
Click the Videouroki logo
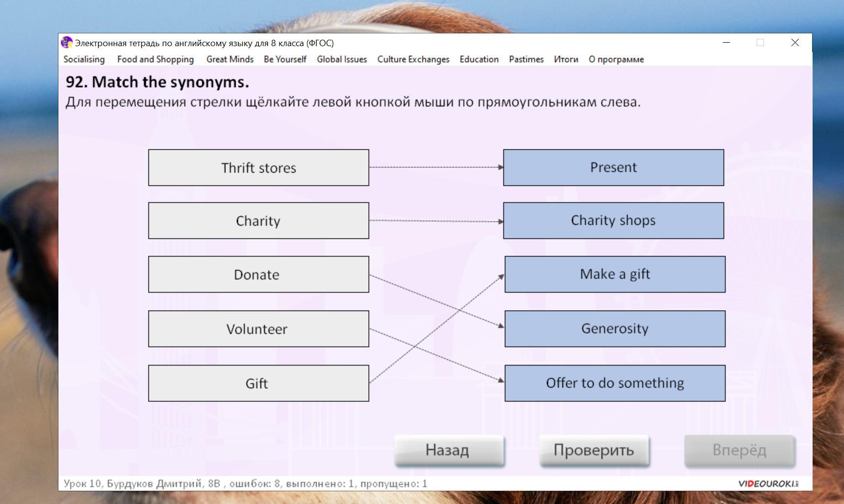[x=768, y=484]
